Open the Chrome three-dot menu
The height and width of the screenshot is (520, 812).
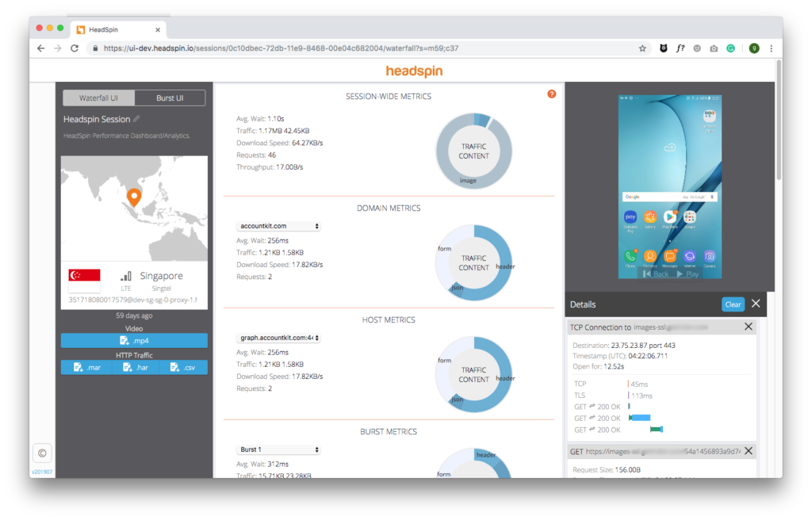pyautogui.click(x=771, y=48)
